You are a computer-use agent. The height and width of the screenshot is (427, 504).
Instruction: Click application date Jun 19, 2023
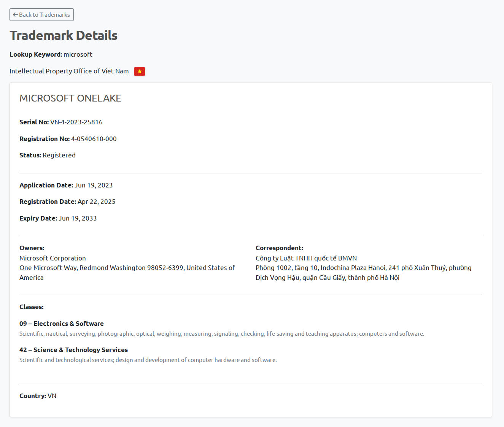[x=94, y=185]
